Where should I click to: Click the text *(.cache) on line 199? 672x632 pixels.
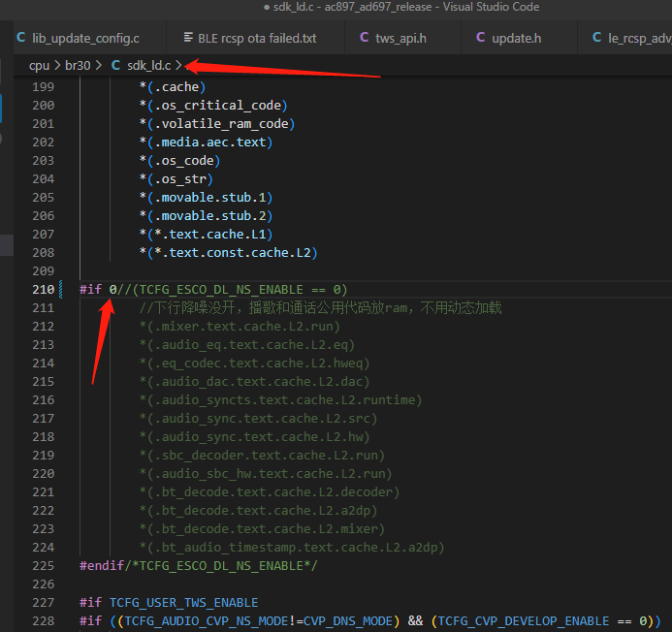click(x=173, y=87)
